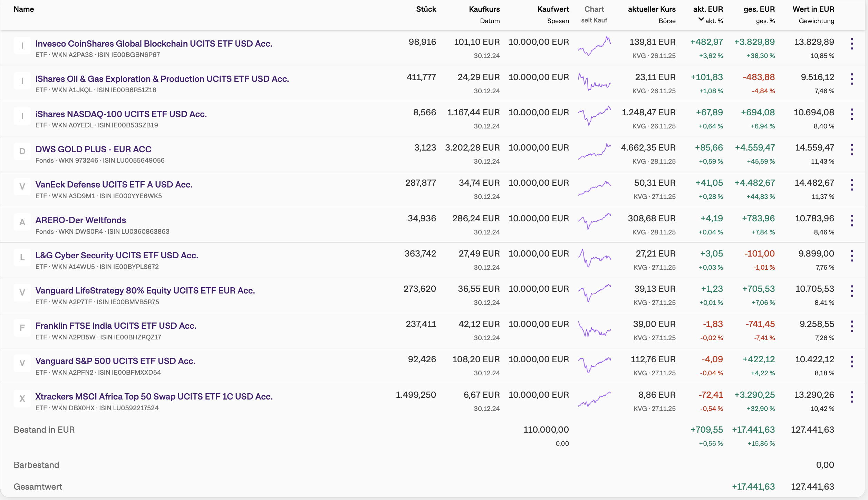Click the 'I' avatar icon beside iShares NASDAQ-100
The width and height of the screenshot is (868, 500).
point(22,116)
